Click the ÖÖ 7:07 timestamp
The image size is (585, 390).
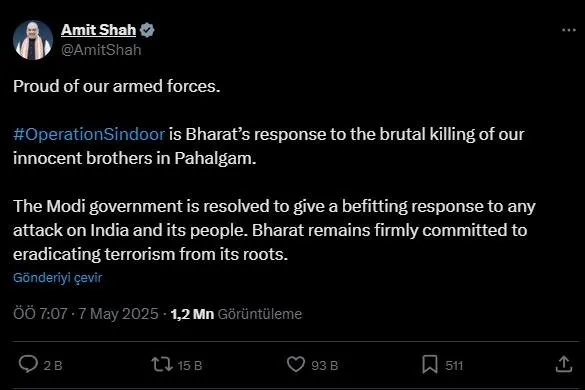pos(40,314)
